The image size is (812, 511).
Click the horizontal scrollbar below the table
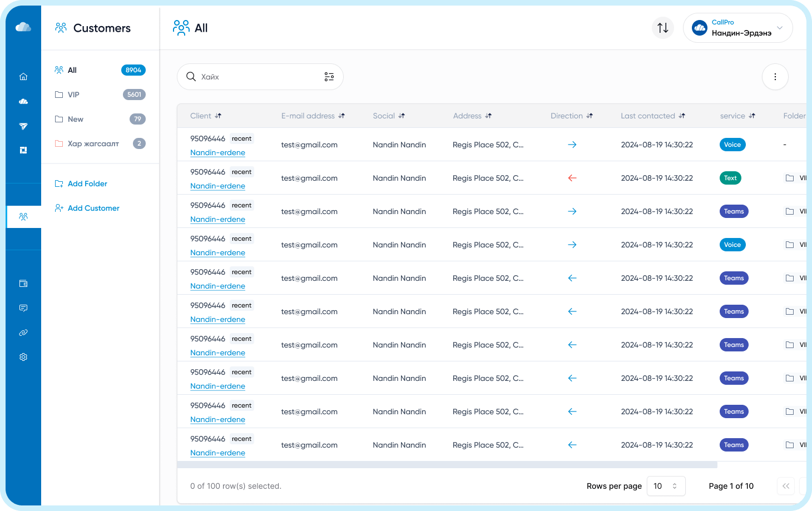[x=447, y=465]
